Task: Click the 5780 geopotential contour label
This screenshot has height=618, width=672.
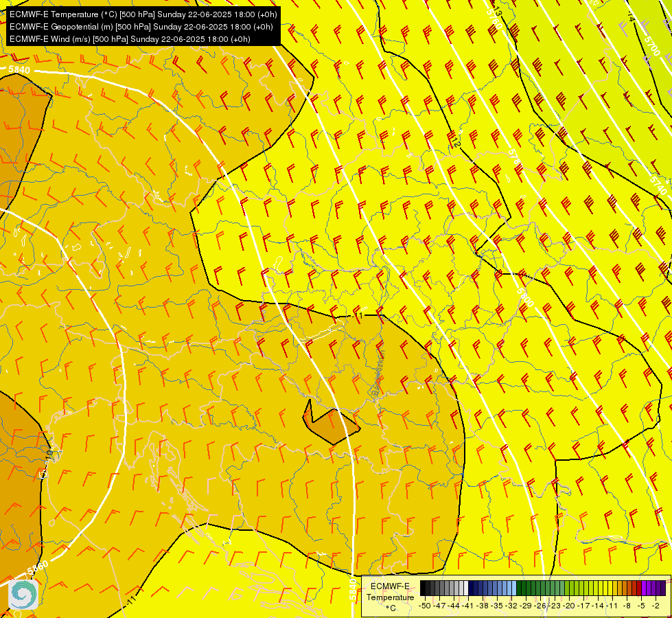Action: [514, 157]
